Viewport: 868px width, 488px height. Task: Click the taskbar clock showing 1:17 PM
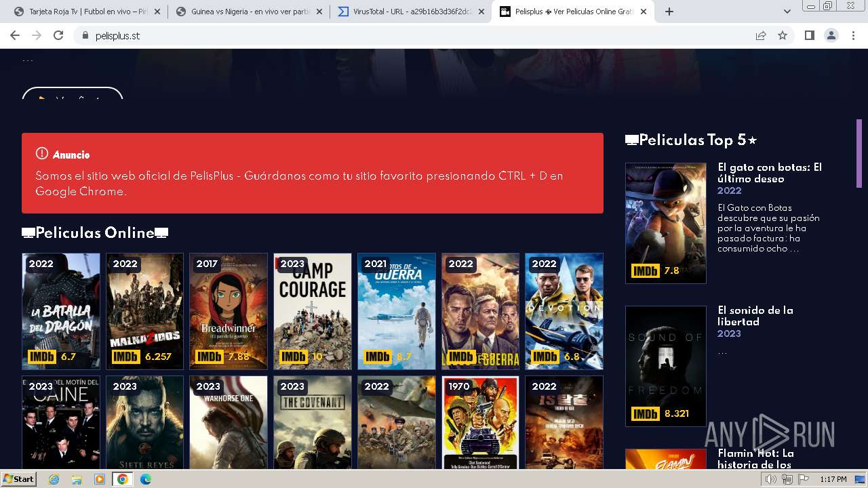pos(833,479)
